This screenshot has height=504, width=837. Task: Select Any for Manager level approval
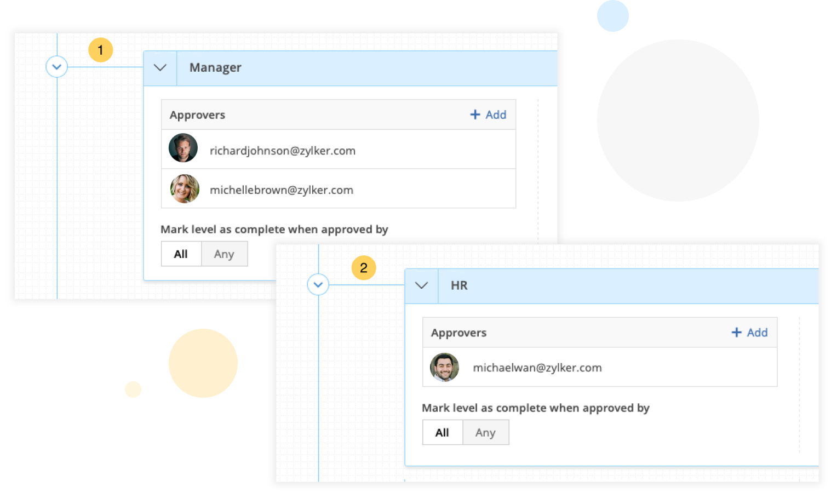224,254
